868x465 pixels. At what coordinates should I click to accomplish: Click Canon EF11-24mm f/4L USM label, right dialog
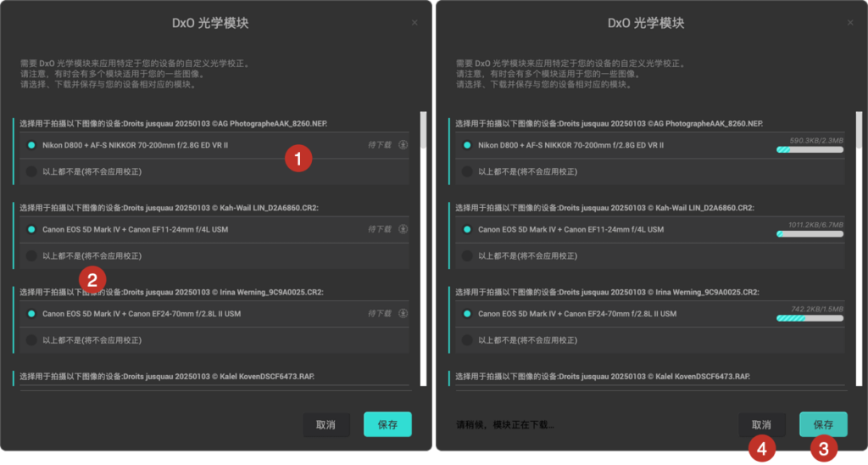(570, 229)
